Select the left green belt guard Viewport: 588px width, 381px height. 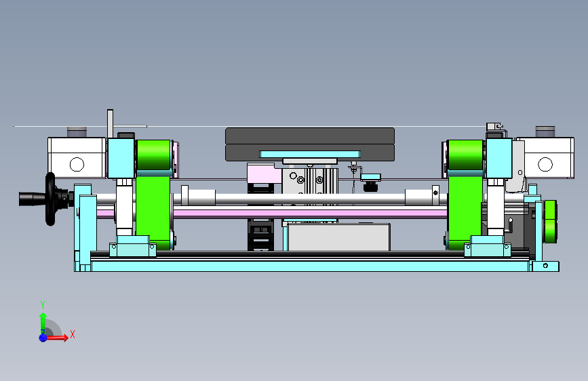click(153, 195)
